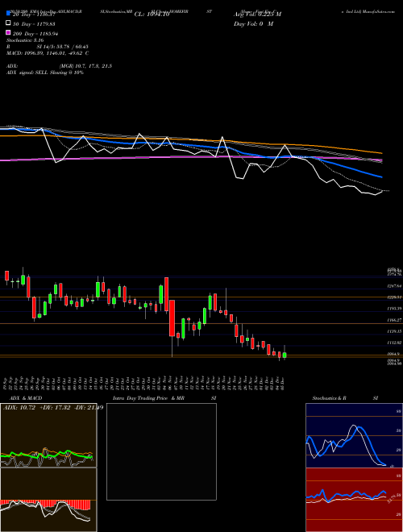Click the white 50 Day EMA legend swatch
Screen dimensions: 403x532
[x=8, y=23]
